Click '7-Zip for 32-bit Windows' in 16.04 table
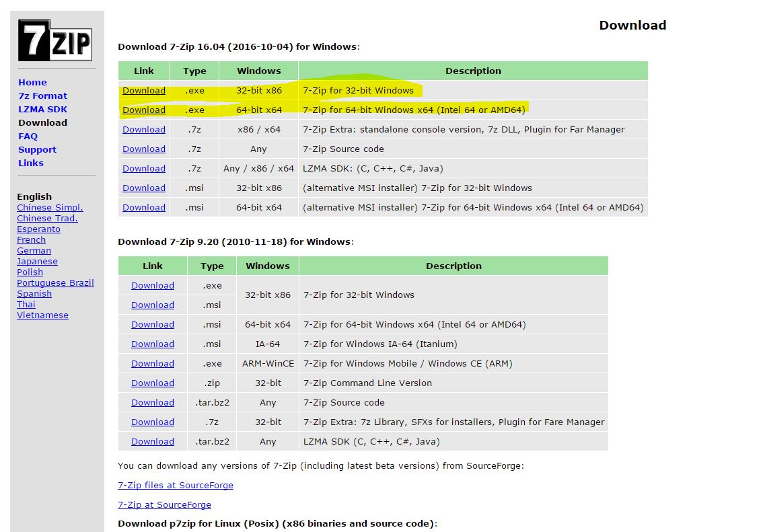 point(358,91)
